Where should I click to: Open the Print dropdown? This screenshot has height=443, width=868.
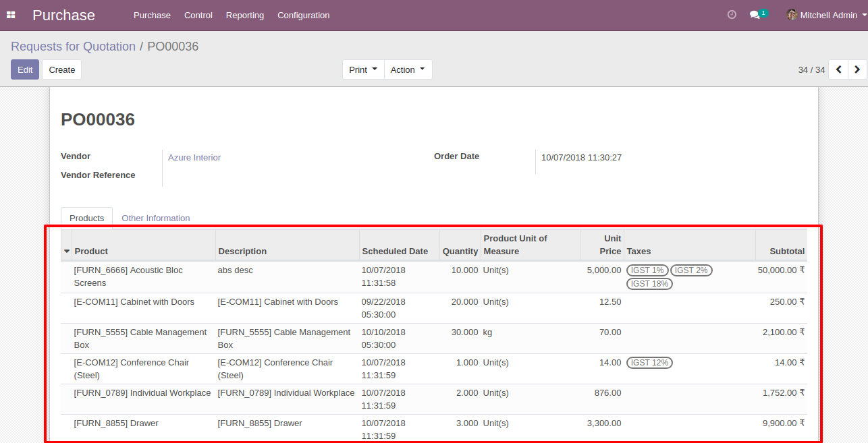[x=363, y=69]
